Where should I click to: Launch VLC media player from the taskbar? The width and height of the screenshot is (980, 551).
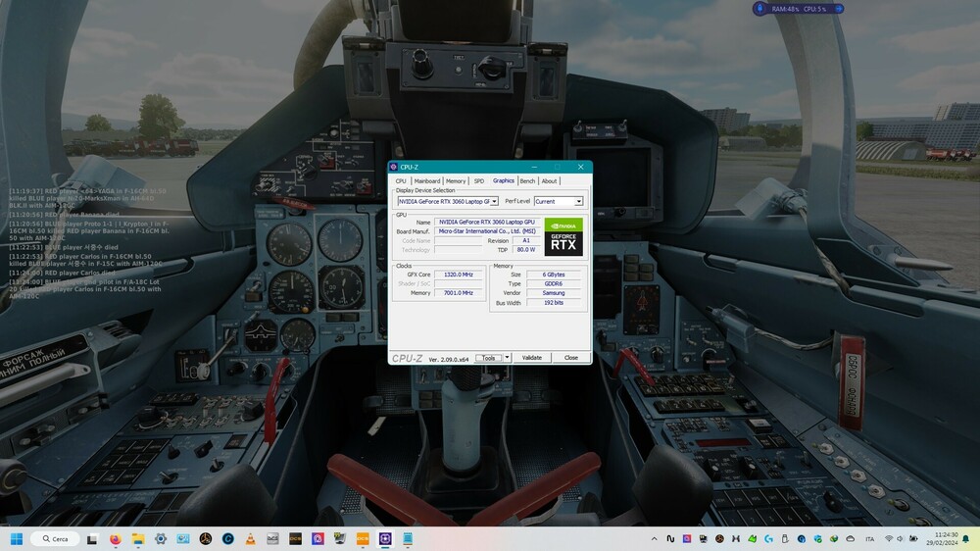[251, 538]
